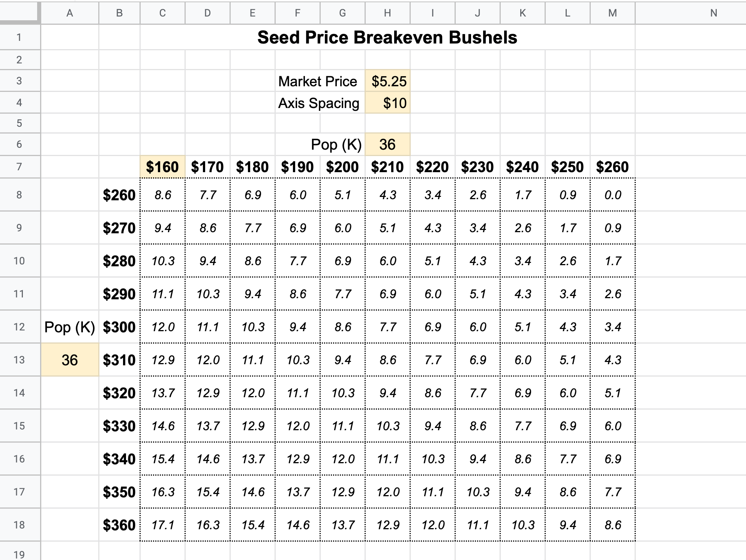Select the $210 column heading in row 7
The image size is (746, 560).
click(x=388, y=167)
